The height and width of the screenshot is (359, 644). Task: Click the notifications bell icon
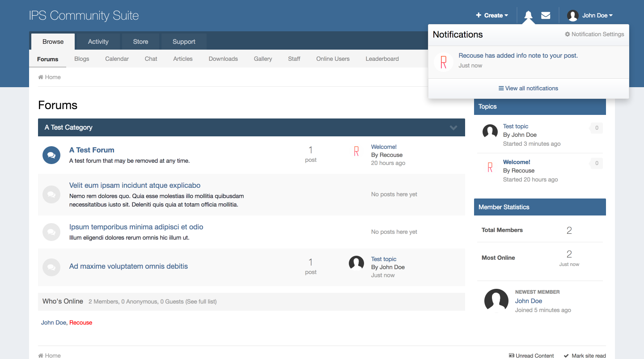[528, 16]
